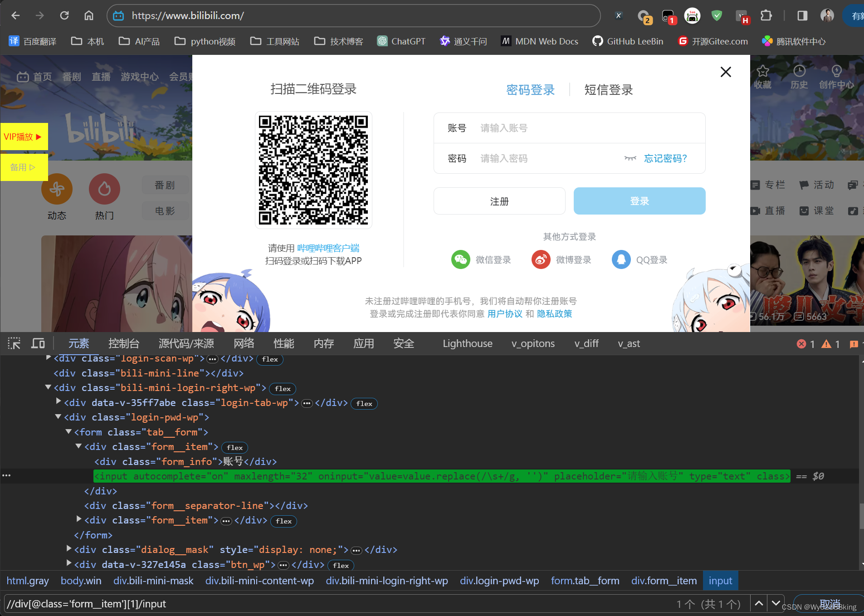This screenshot has width=864, height=616.
Task: Expand the login-tab-wp div node
Action: (x=59, y=401)
